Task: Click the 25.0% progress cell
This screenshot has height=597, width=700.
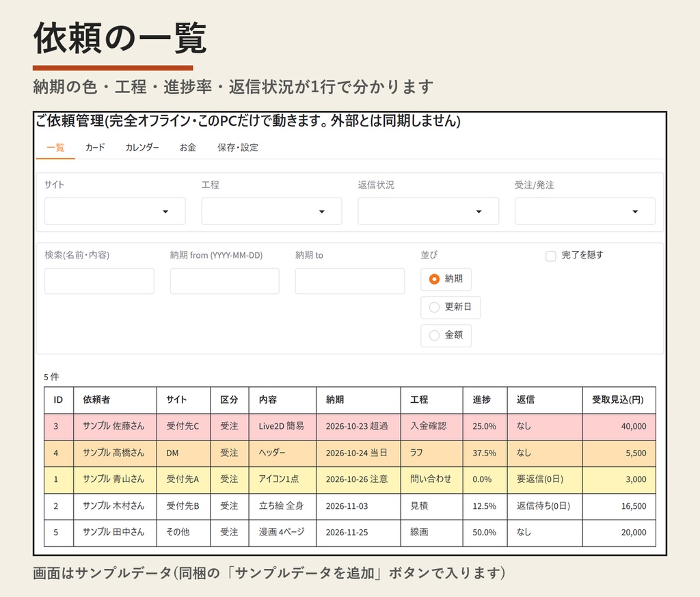Action: pos(485,427)
